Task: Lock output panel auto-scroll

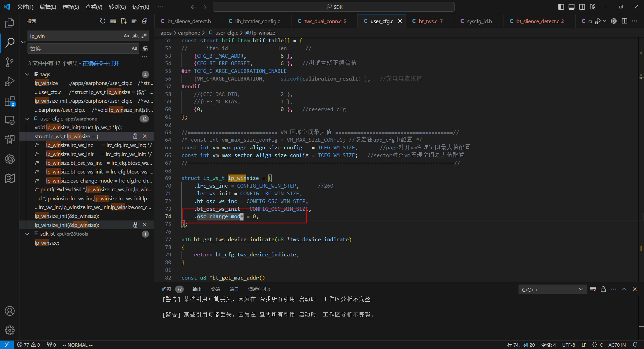Action: (x=603, y=289)
